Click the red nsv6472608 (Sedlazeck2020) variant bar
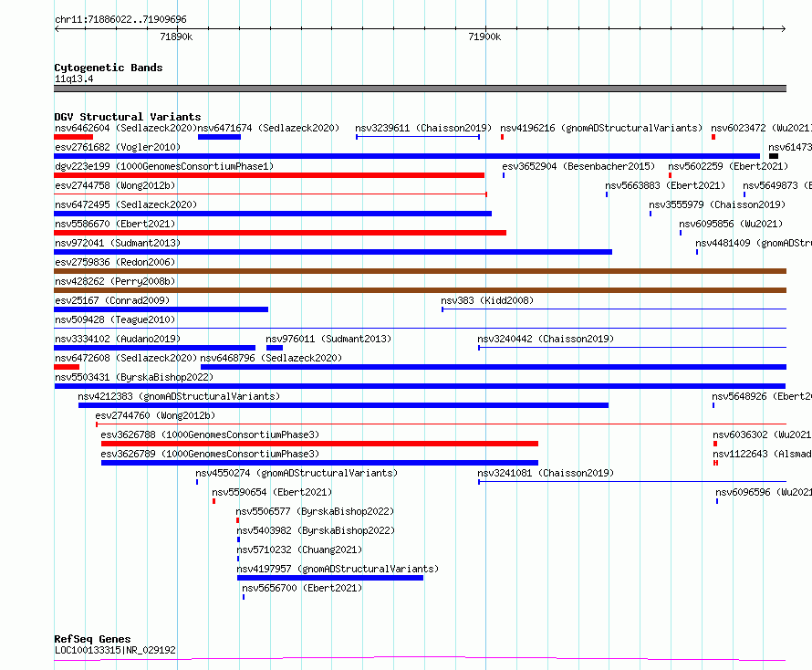Image resolution: width=812 pixels, height=670 pixels. [67, 367]
